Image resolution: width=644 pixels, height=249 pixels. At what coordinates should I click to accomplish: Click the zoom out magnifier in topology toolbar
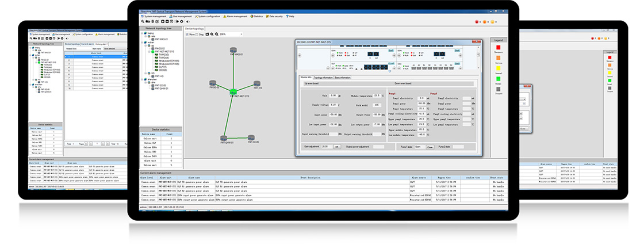216,34
